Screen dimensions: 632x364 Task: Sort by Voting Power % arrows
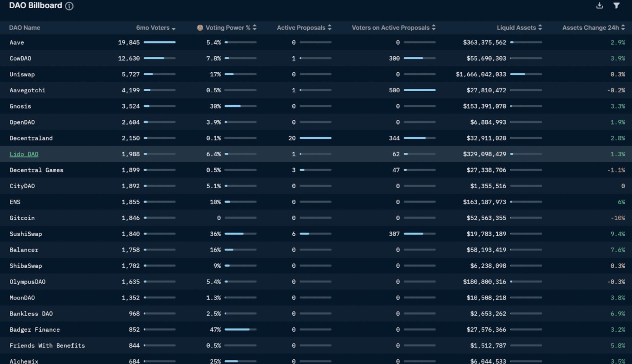tap(255, 27)
